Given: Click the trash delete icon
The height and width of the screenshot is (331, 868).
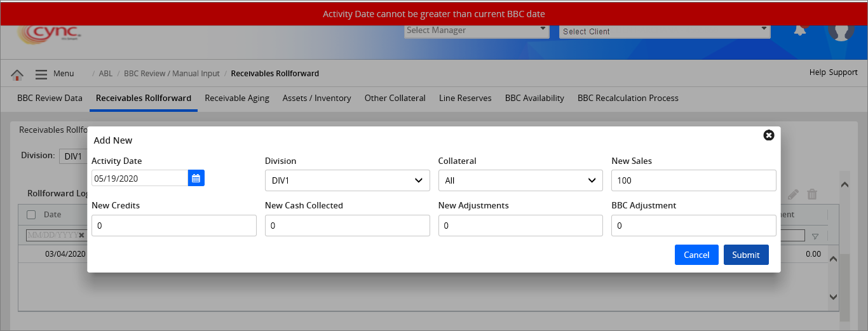Looking at the screenshot, I should [811, 195].
